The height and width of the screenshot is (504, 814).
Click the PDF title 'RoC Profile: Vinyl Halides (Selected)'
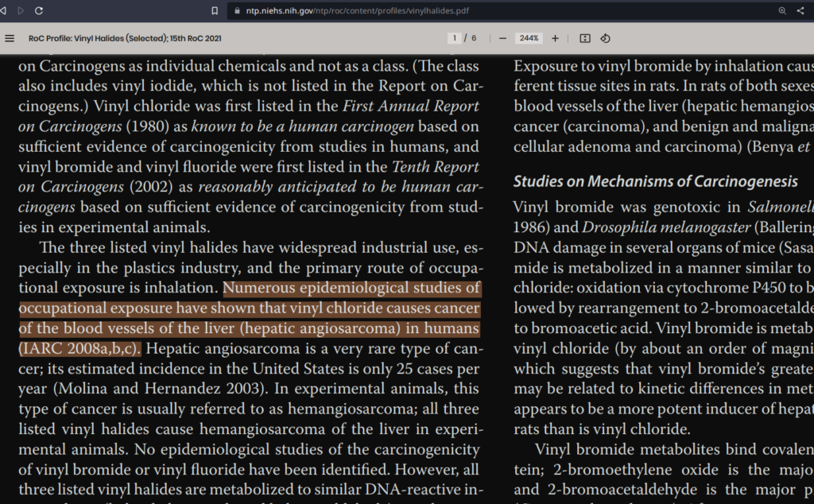pyautogui.click(x=125, y=38)
